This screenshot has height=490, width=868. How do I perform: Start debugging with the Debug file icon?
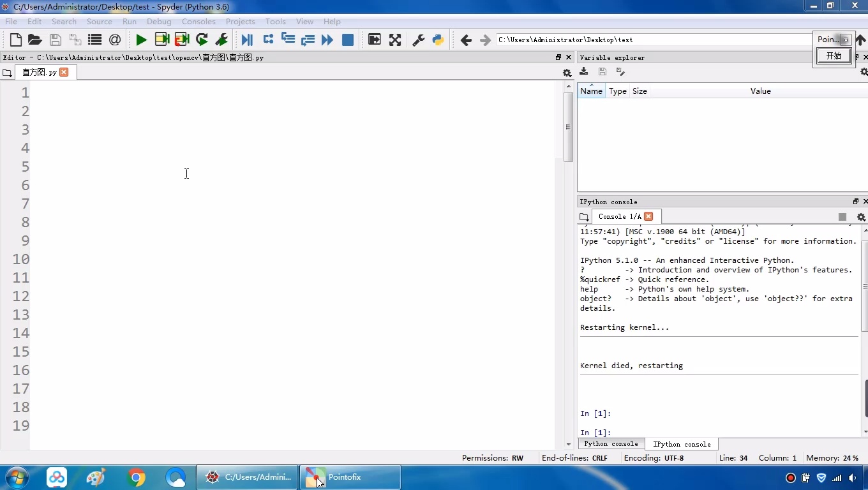247,40
